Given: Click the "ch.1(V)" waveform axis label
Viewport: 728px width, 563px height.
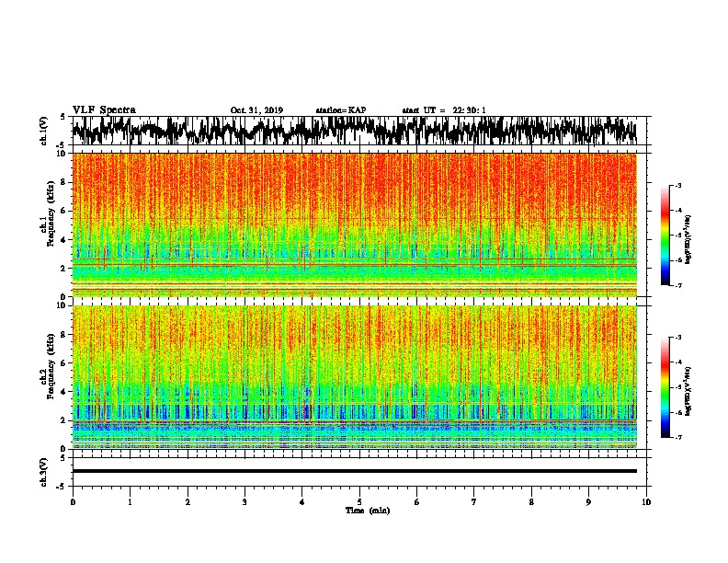Looking at the screenshot, I should pos(43,131).
